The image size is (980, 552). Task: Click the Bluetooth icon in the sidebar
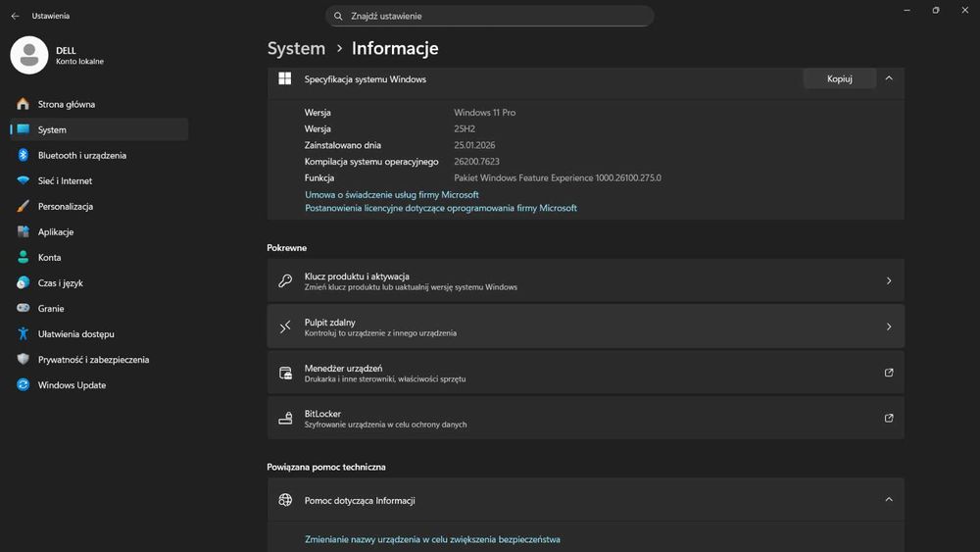click(x=24, y=155)
